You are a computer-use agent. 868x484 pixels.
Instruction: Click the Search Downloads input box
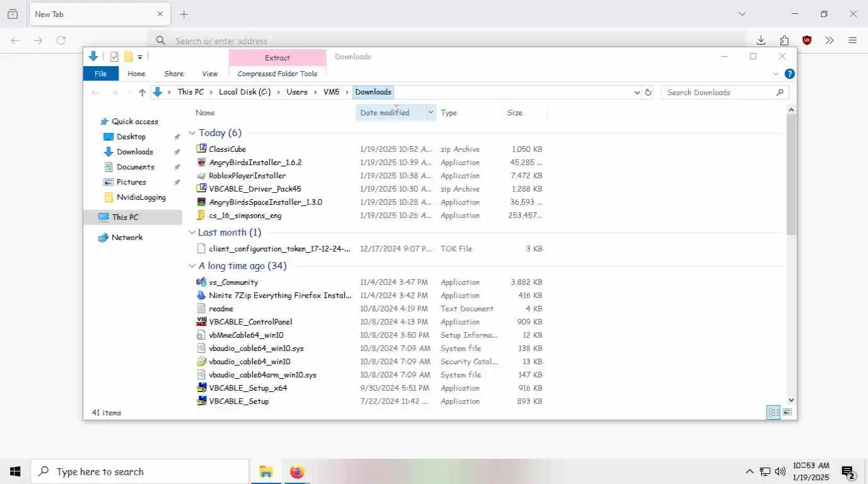[x=724, y=93]
